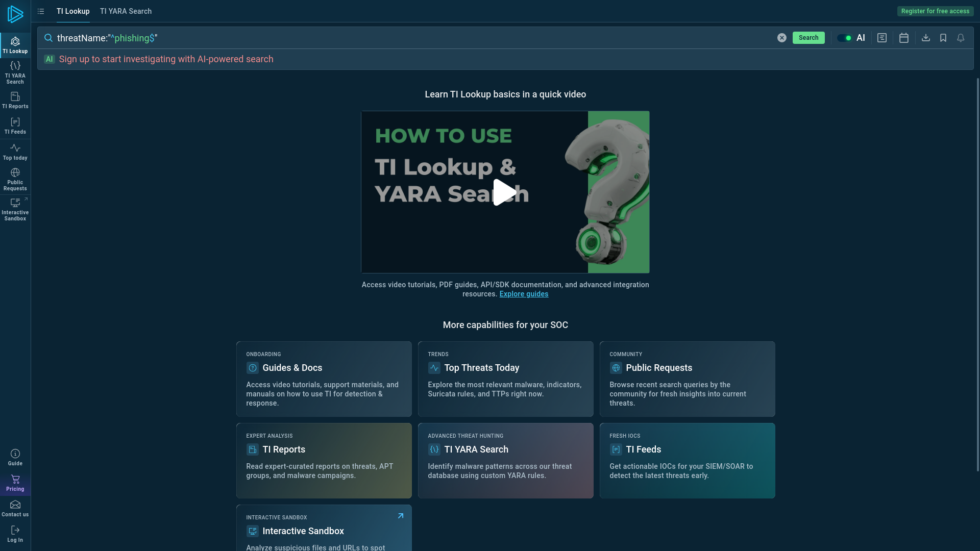Click the magnifier icon in search bar
The width and height of the screenshot is (980, 551).
tap(48, 38)
